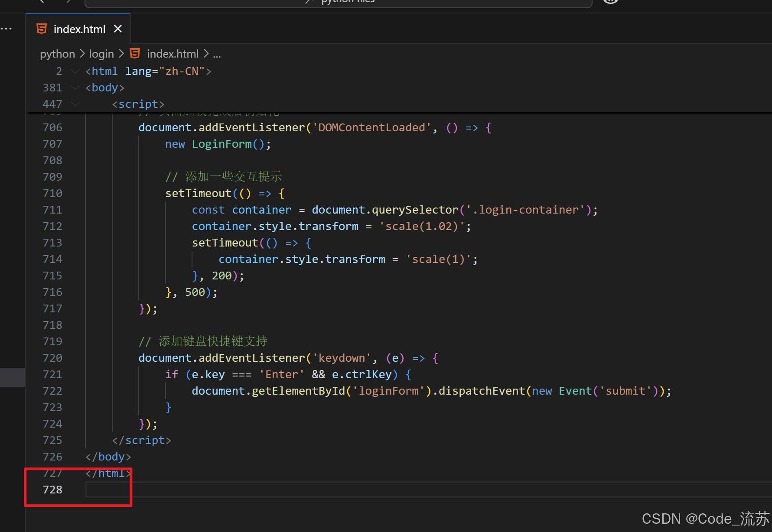Image resolution: width=772 pixels, height=532 pixels.
Task: Click 'dispatchEvent' on line 722
Action: pos(482,391)
